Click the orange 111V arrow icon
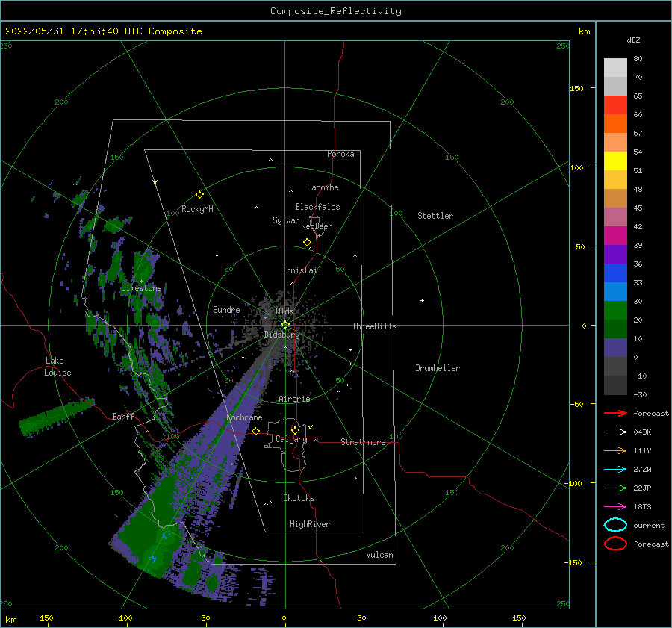The image size is (672, 628). tap(615, 450)
